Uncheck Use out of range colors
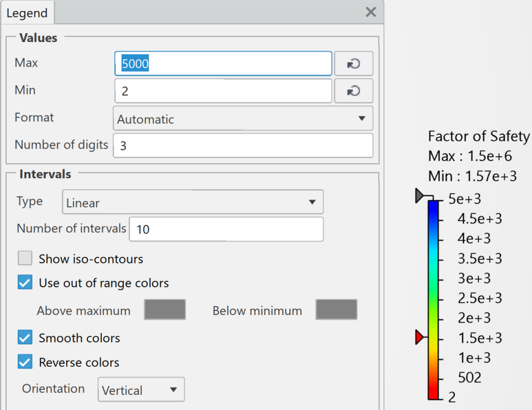 (x=25, y=282)
